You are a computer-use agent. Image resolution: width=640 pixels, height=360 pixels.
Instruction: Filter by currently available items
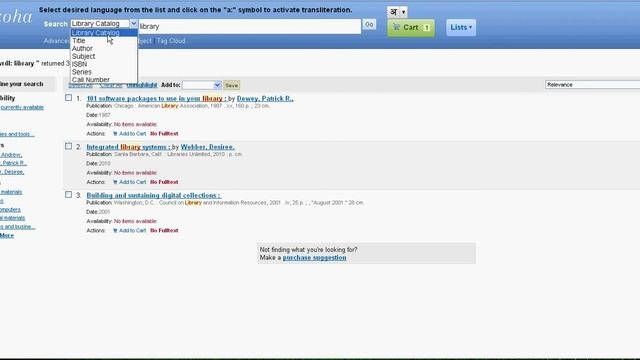[x=22, y=107]
